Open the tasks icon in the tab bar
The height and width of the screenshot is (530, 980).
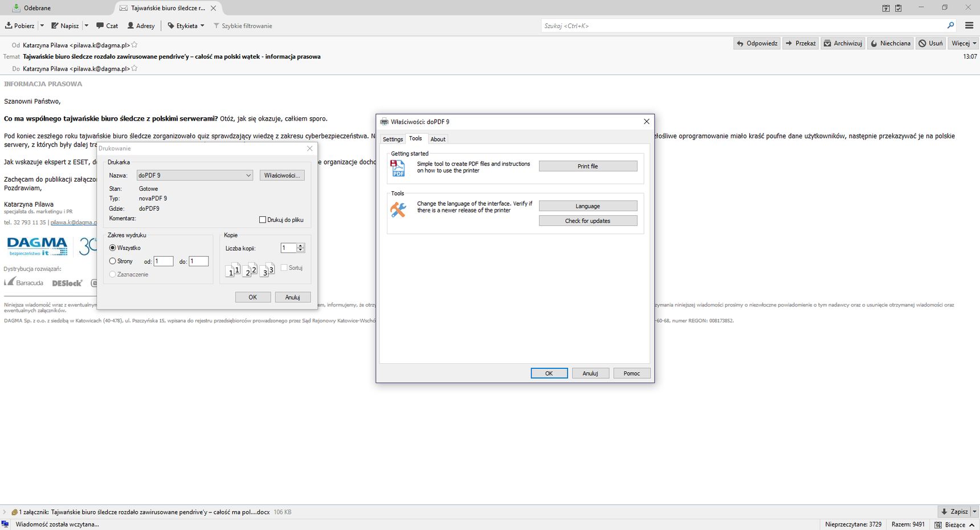(899, 8)
